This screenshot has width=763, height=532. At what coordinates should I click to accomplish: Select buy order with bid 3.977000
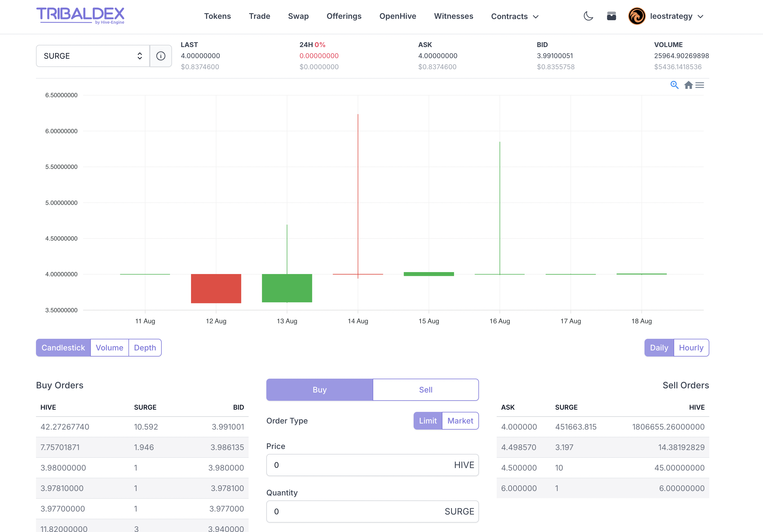[x=142, y=509]
